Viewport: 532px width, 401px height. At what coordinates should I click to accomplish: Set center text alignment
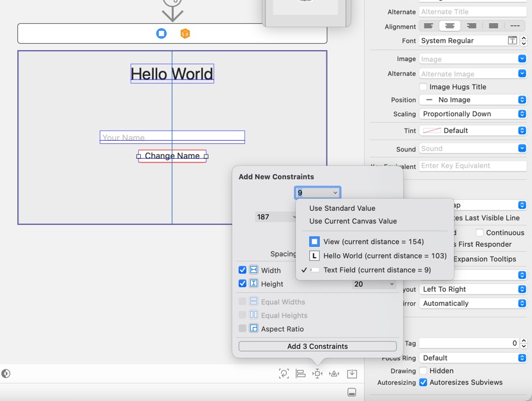click(x=450, y=26)
